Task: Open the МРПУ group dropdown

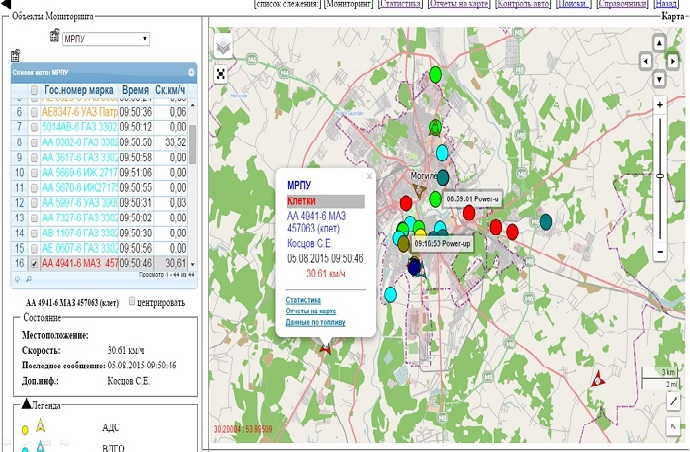Action: tap(104, 39)
